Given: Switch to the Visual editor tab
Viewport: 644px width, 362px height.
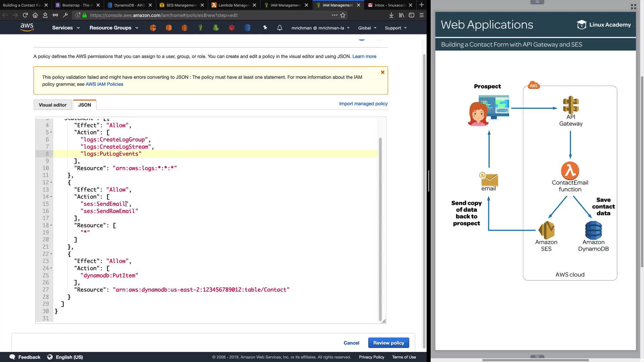Looking at the screenshot, I should coord(53,105).
